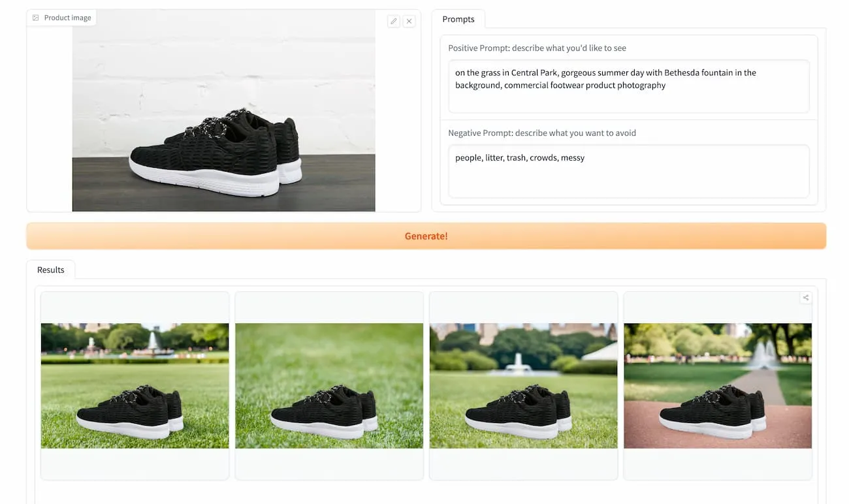Click the edit pencil icon on product image
This screenshot has height=504, width=849.
click(393, 21)
